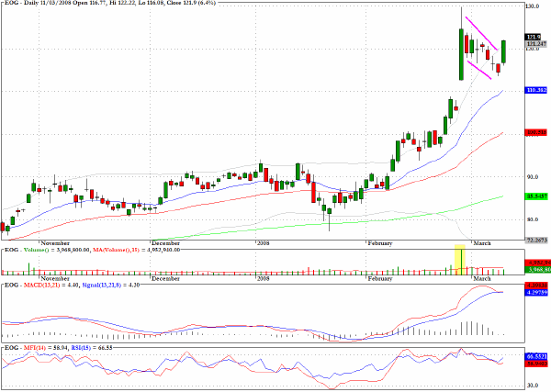Image resolution: width=551 pixels, height=392 pixels.
Task: Click the tall green gap-up candle
Action: [461, 54]
